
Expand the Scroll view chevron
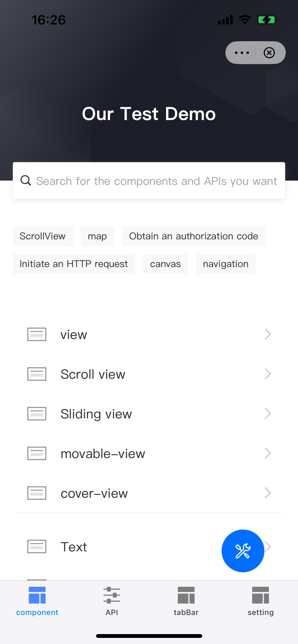coord(267,374)
